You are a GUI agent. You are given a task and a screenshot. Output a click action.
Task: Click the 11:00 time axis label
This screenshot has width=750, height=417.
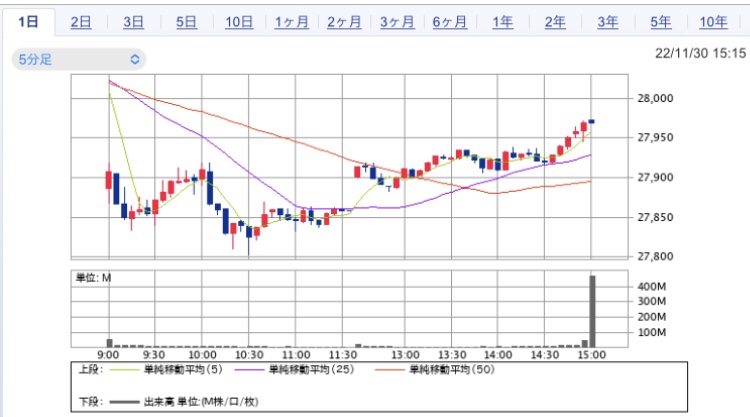click(296, 355)
